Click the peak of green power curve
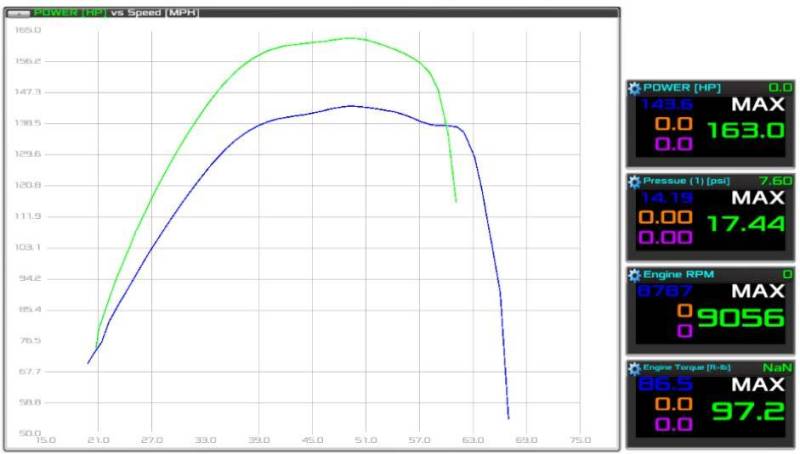The image size is (800, 454). click(x=350, y=38)
